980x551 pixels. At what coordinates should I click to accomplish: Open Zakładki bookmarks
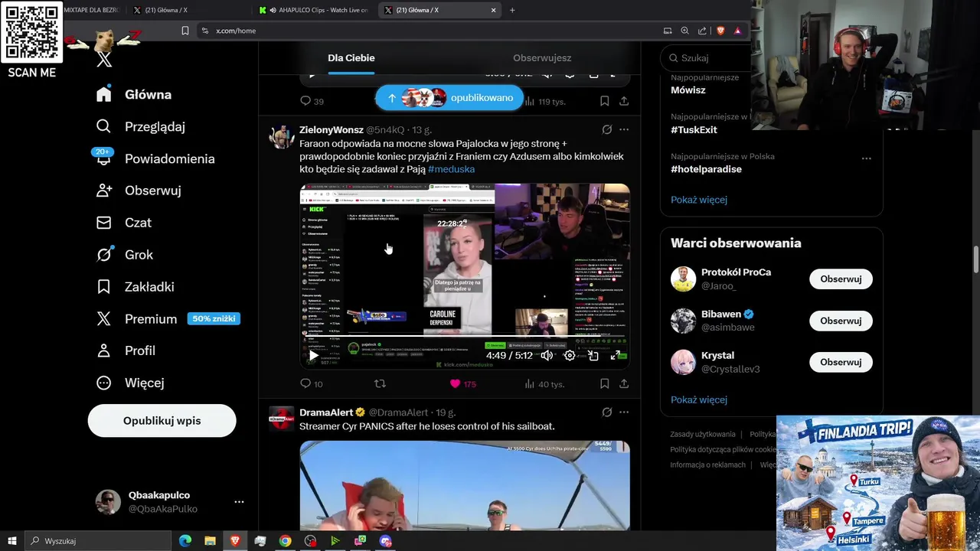135,287
